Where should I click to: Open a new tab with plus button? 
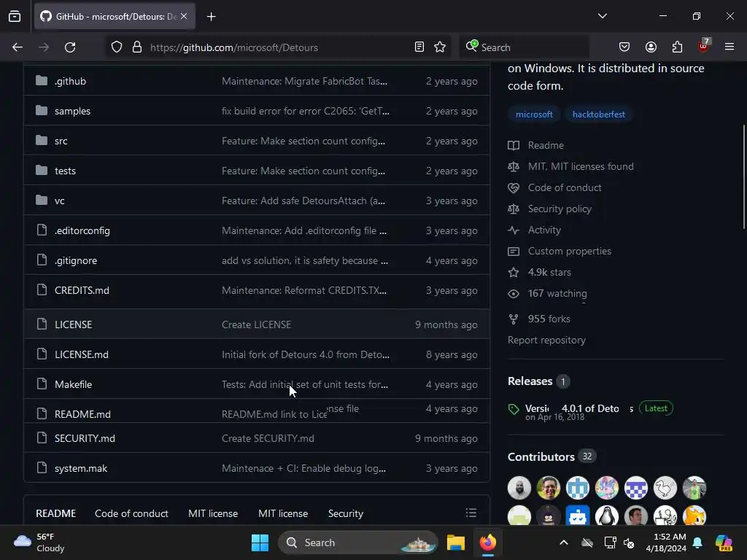coord(212,17)
